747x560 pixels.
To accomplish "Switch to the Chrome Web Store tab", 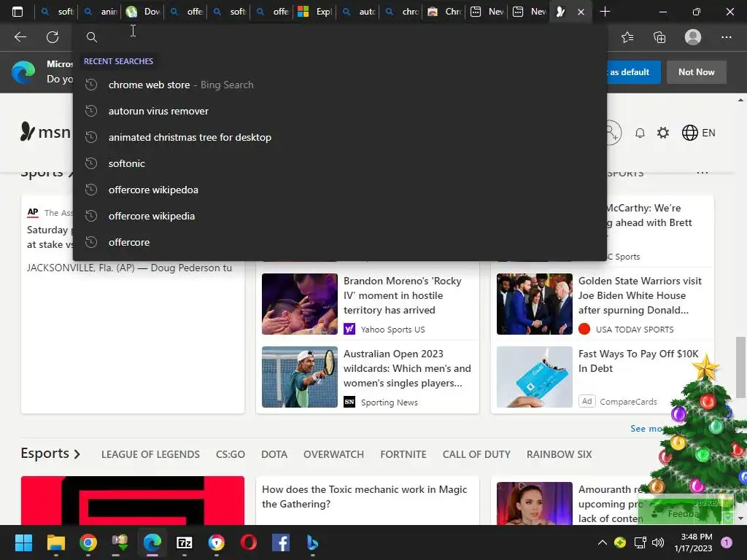I will click(444, 12).
